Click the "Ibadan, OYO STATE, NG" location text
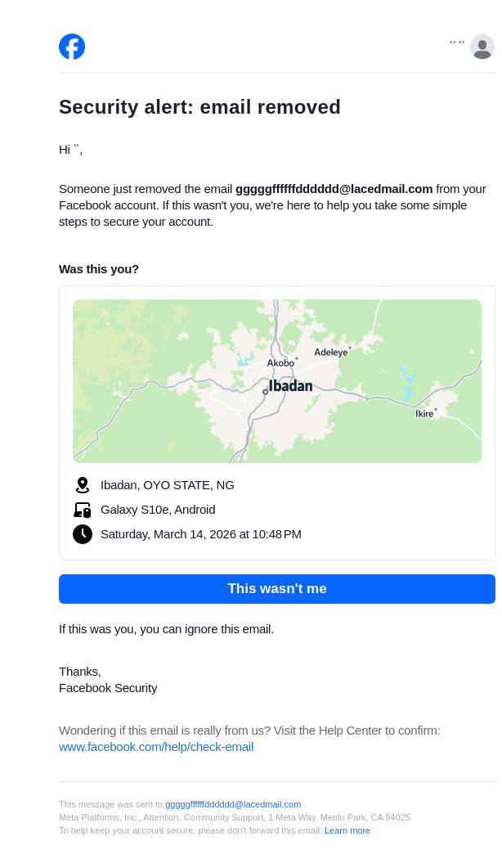Screen dimensions: 502x868 pyautogui.click(x=168, y=485)
